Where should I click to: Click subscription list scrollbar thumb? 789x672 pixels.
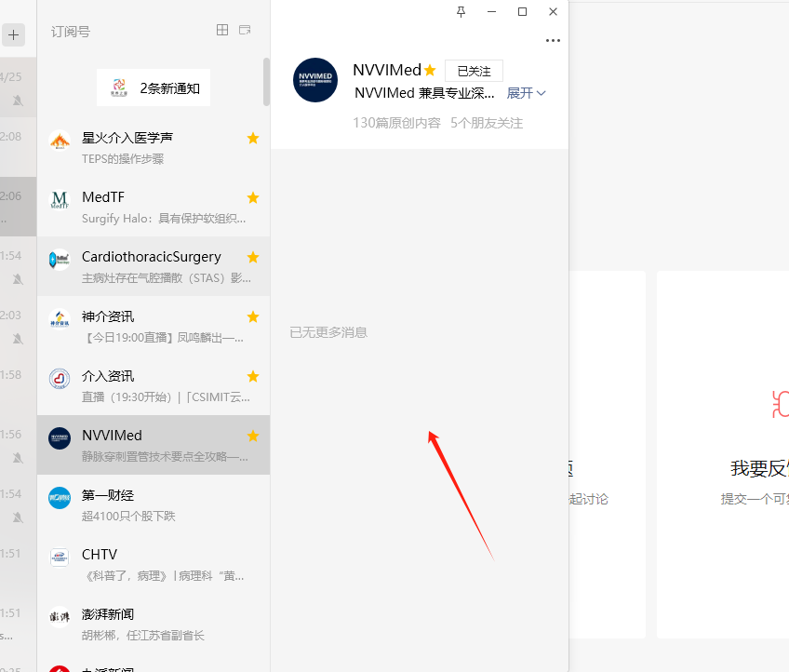coord(266,82)
